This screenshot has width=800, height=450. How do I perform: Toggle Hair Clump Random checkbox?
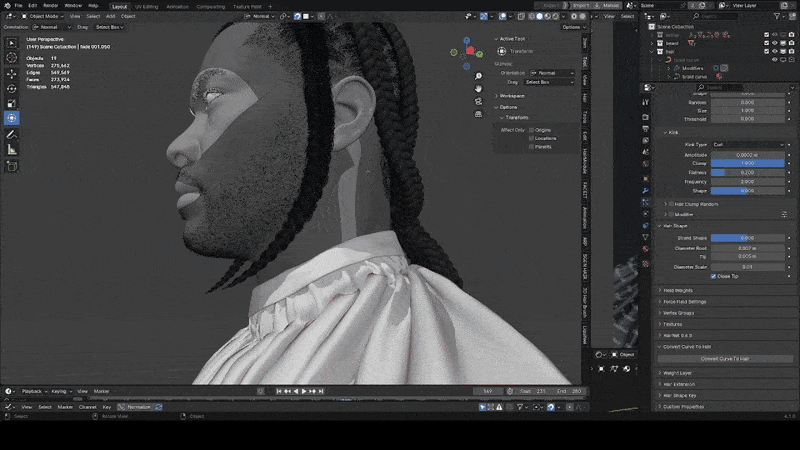pyautogui.click(x=671, y=204)
